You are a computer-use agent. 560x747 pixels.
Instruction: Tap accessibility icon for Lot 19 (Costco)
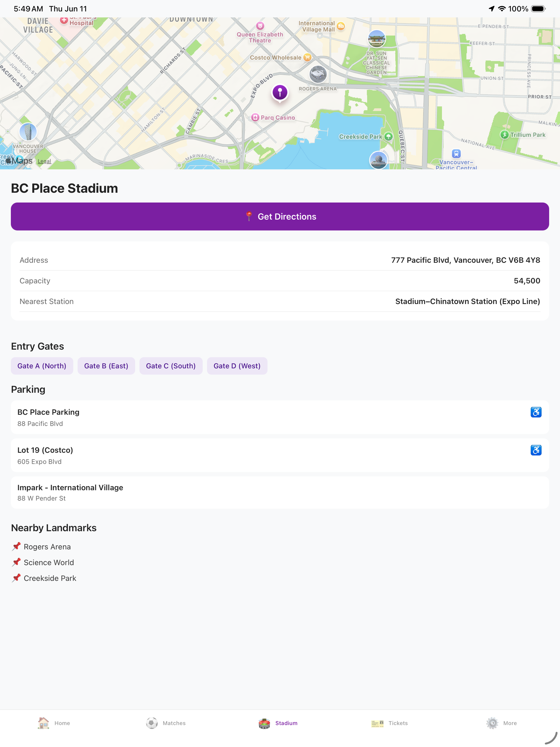click(536, 450)
